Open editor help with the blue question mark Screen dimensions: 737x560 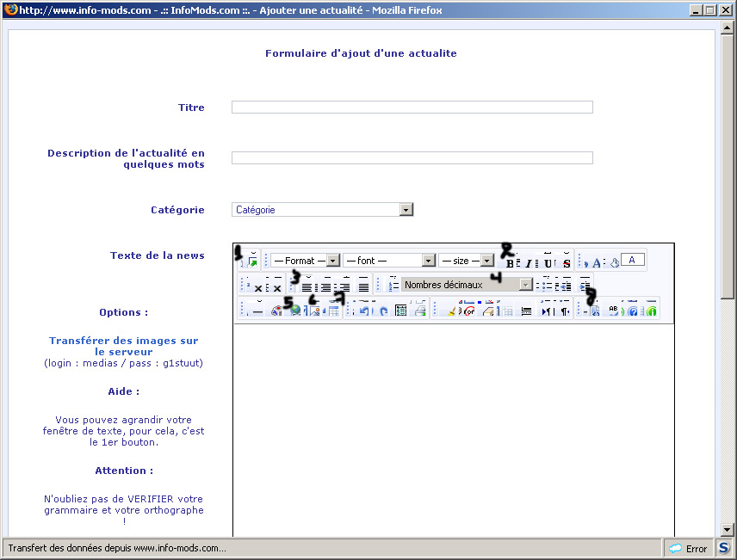(633, 311)
